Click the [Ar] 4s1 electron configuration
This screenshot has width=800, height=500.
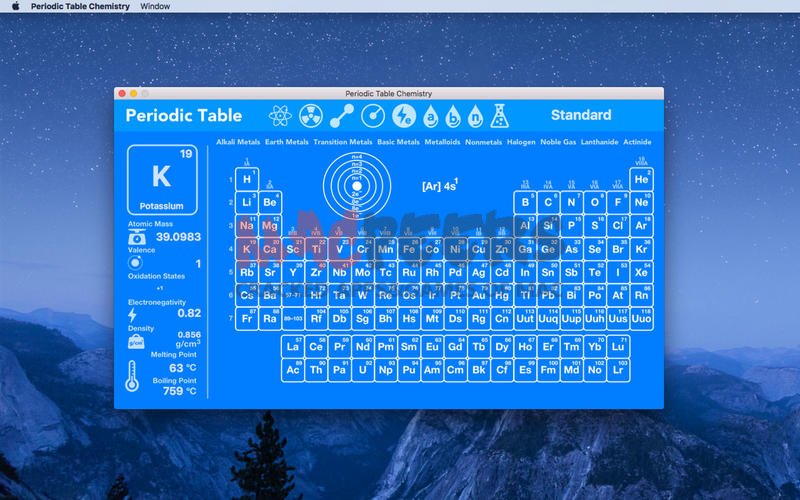pyautogui.click(x=440, y=185)
